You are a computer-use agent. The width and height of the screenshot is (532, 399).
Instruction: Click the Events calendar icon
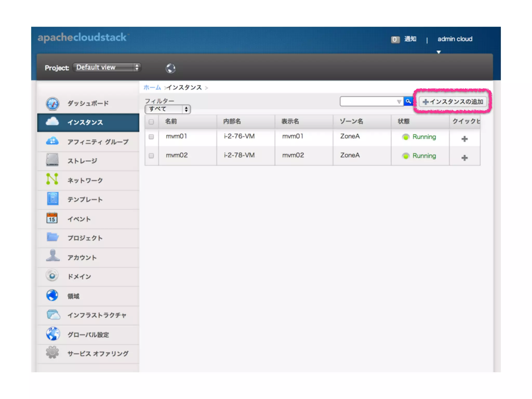click(52, 218)
